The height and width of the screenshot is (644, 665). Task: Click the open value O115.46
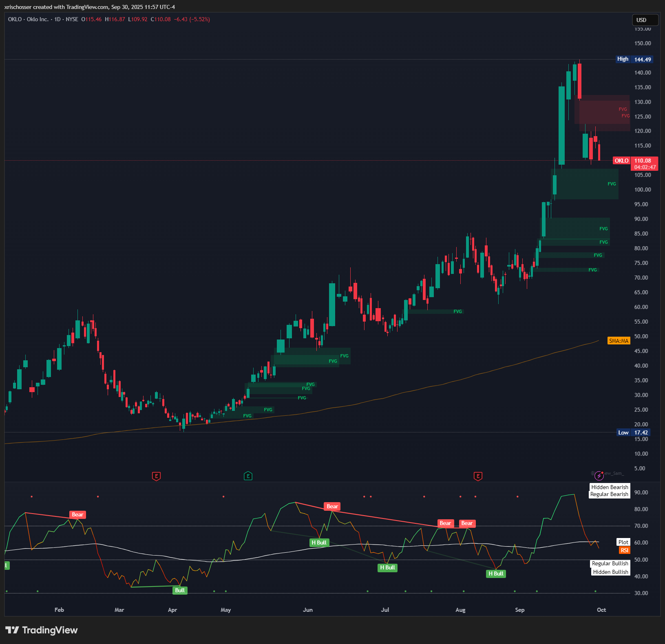click(91, 19)
